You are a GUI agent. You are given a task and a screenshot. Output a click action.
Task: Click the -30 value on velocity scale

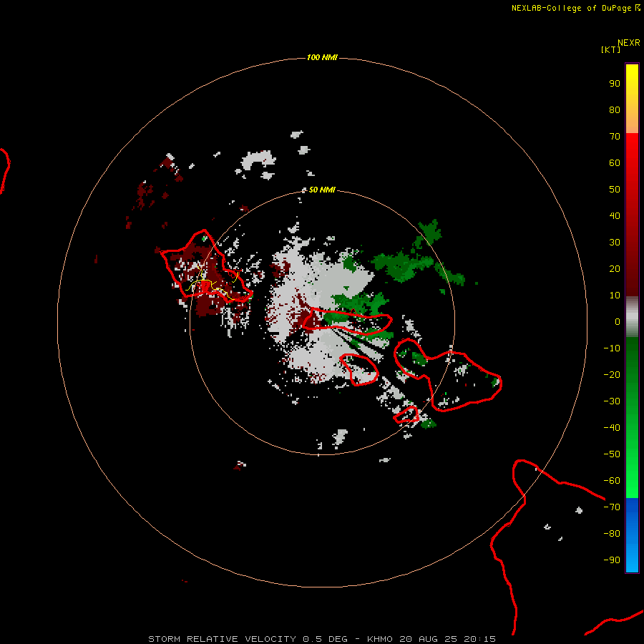612,401
